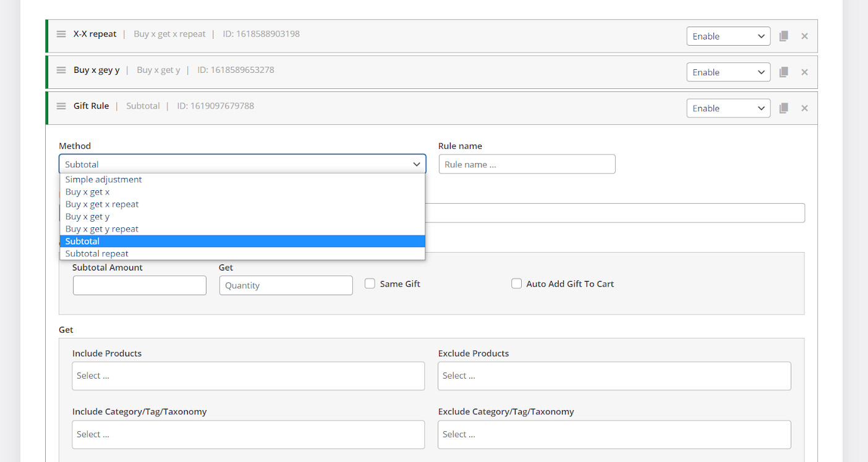Screen dimensions: 868x462
Task: Duplicate the Gift Rule
Action: point(783,108)
